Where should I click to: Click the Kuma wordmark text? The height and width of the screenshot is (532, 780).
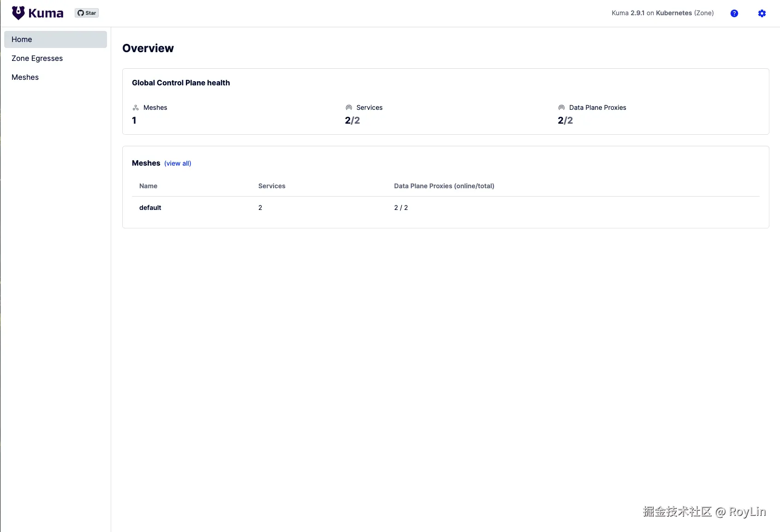(x=46, y=13)
